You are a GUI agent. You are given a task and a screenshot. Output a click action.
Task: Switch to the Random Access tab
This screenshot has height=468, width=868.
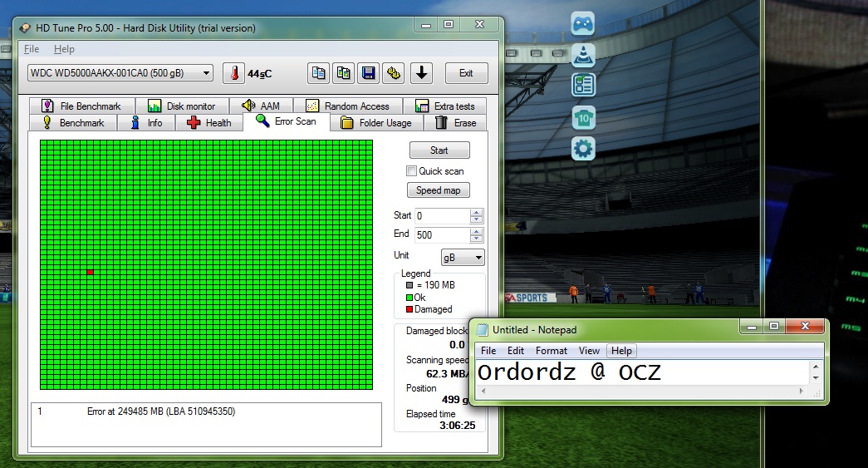click(x=348, y=106)
